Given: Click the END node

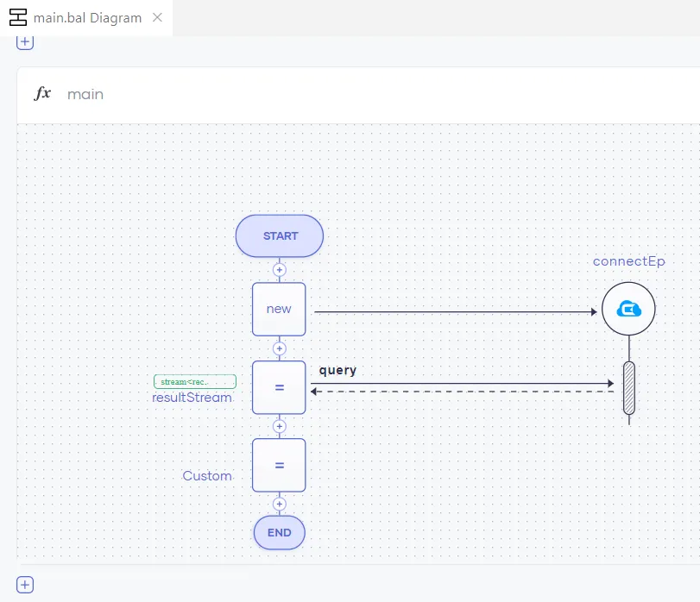Looking at the screenshot, I should [279, 532].
